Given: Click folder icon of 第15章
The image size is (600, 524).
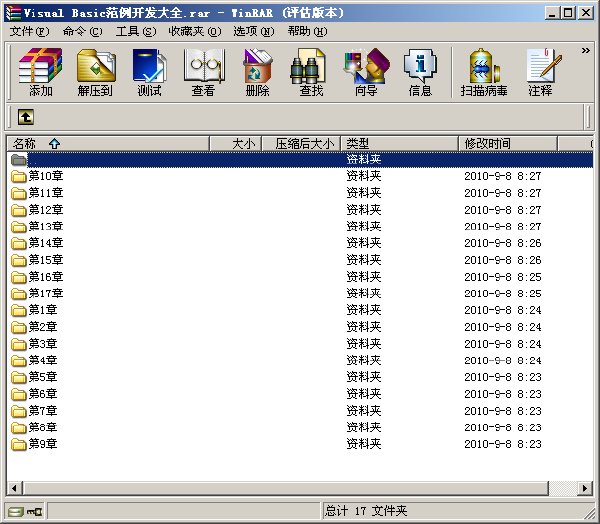Looking at the screenshot, I should tap(18, 260).
